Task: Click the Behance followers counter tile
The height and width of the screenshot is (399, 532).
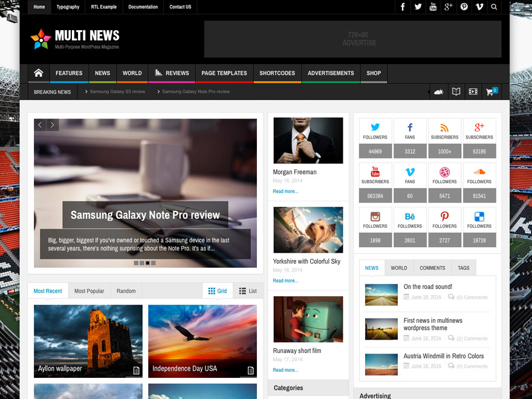Action: (410, 227)
